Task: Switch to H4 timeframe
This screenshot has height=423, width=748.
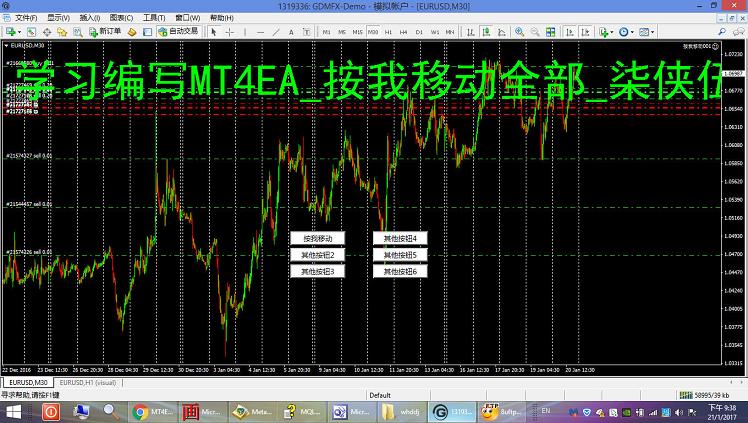Action: tap(404, 32)
